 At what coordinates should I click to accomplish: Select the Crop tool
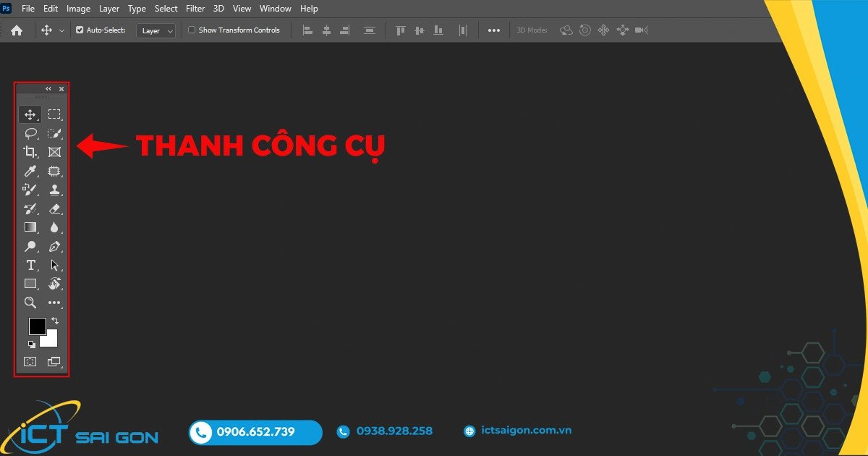30,152
